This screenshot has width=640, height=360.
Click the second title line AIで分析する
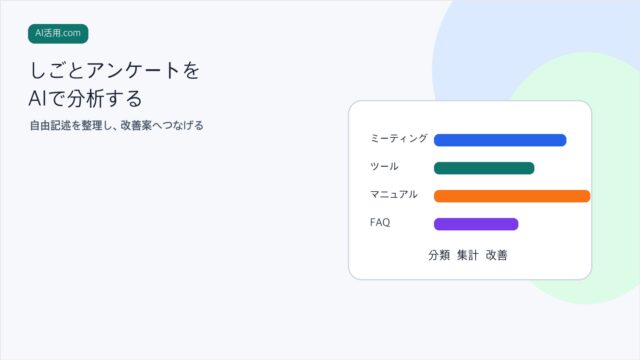coord(86,98)
